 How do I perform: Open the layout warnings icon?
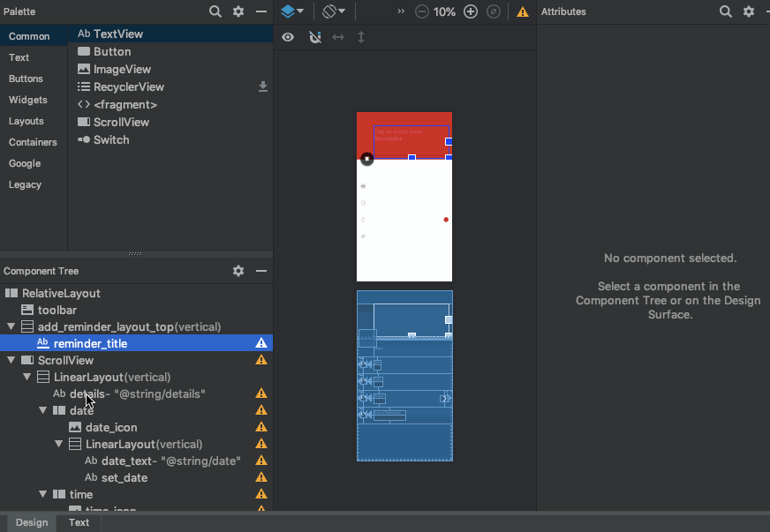click(523, 11)
